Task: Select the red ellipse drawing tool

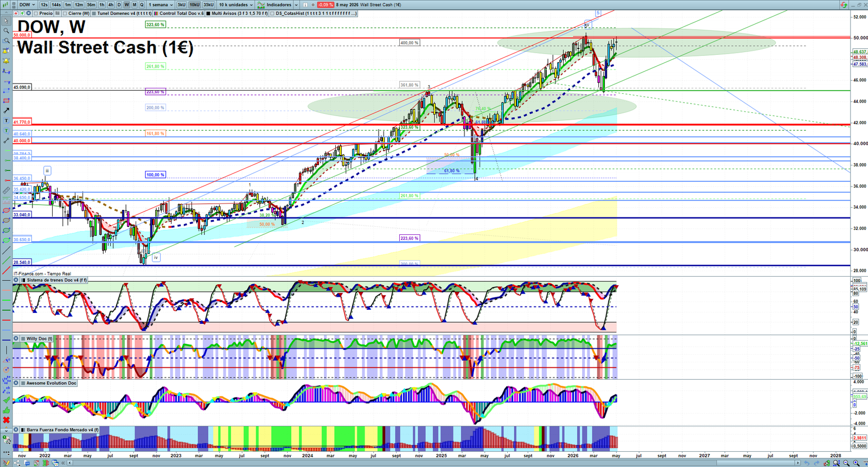Action: pos(6,210)
